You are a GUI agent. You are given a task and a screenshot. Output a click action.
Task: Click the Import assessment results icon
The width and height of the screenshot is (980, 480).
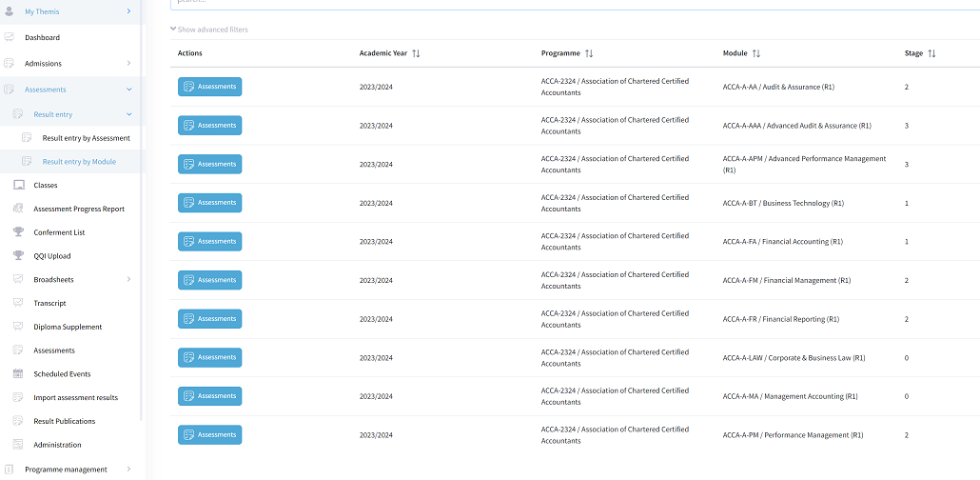tap(18, 397)
